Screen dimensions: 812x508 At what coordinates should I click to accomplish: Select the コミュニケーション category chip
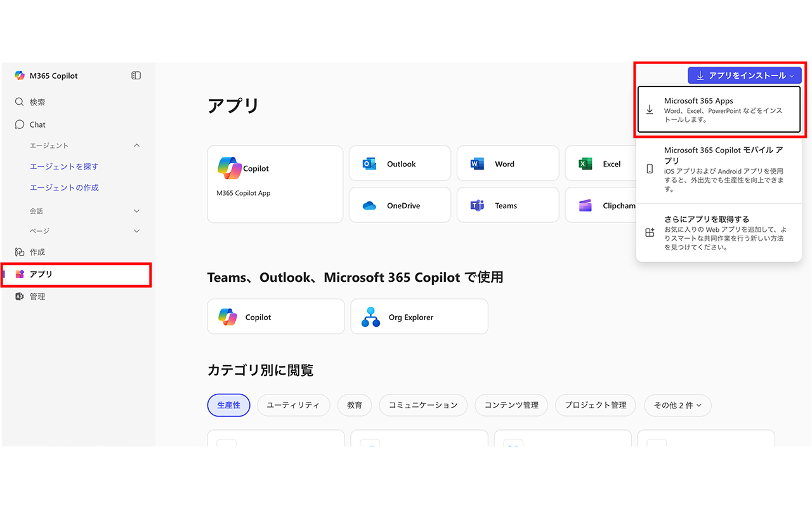[x=423, y=405]
